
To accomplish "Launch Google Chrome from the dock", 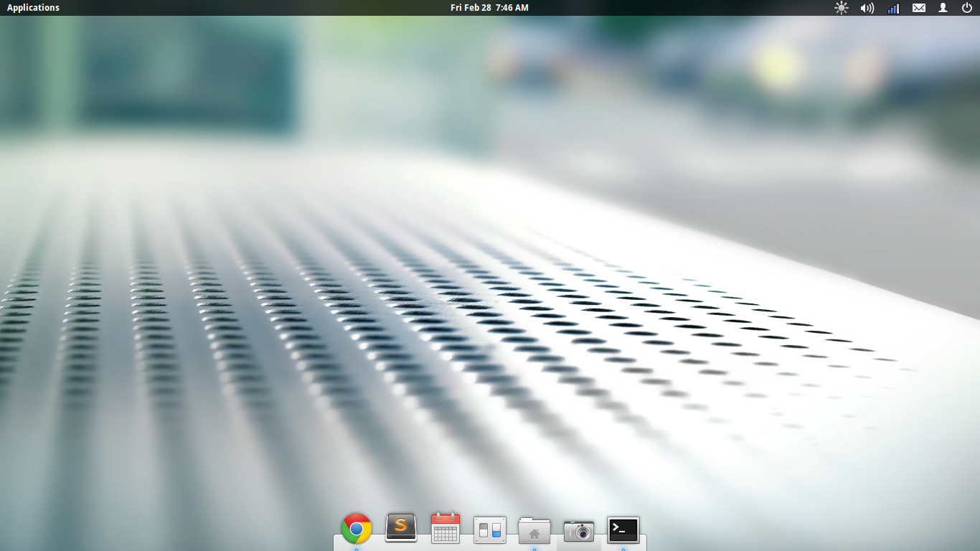I will pyautogui.click(x=357, y=529).
